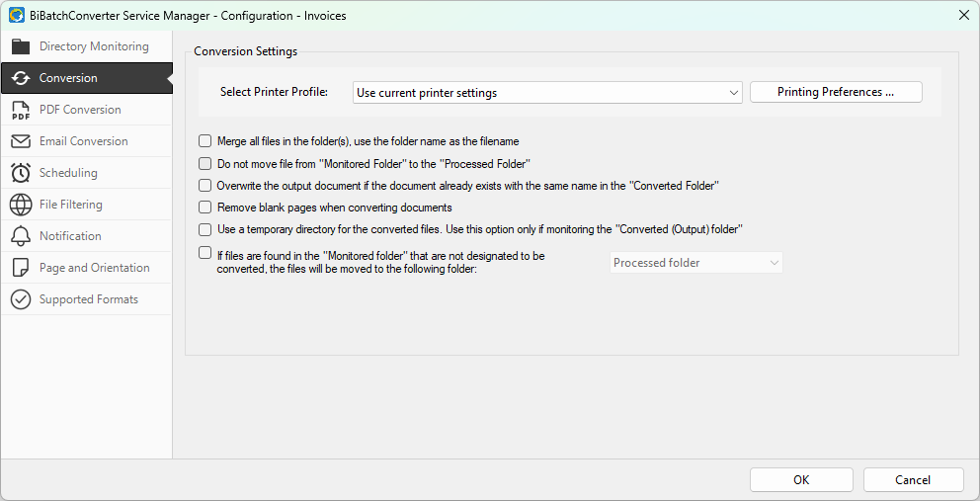Click the Email Conversion envelope icon
Screen dimensions: 980x501
pyautogui.click(x=21, y=141)
